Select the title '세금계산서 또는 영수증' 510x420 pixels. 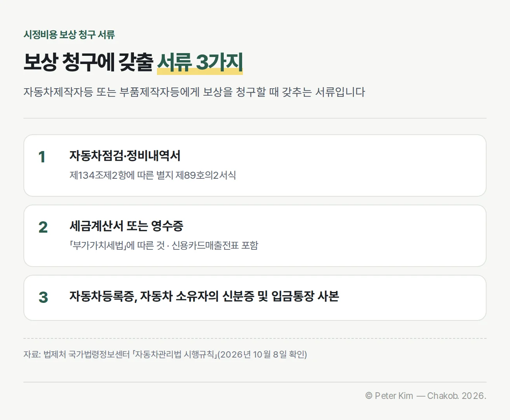127,226
